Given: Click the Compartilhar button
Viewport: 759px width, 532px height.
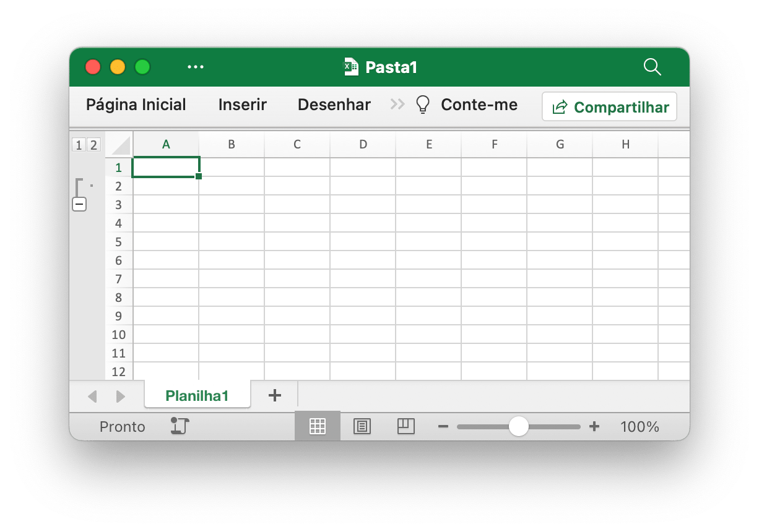Looking at the screenshot, I should 609,106.
